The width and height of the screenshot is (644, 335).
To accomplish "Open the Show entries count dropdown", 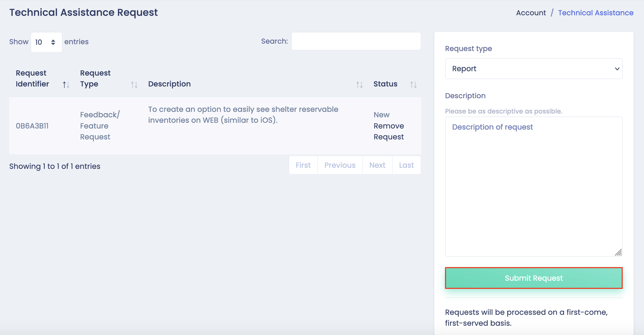I will point(46,42).
